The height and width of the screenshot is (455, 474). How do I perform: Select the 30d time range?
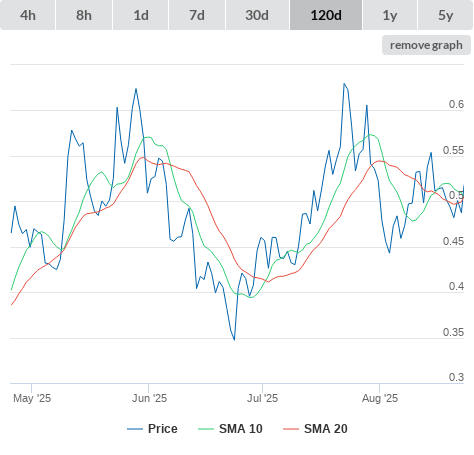(x=257, y=15)
